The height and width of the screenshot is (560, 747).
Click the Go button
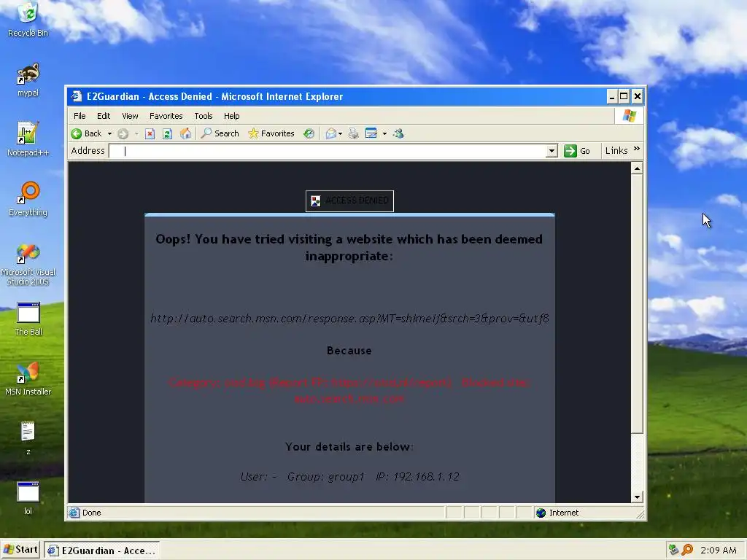[577, 151]
